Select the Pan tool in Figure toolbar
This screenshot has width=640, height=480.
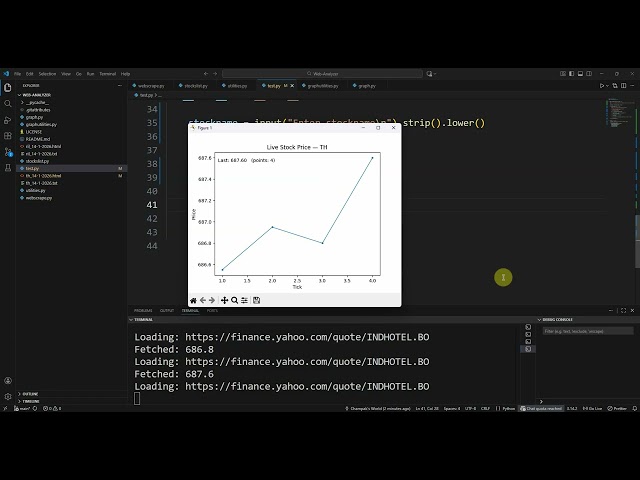click(224, 300)
